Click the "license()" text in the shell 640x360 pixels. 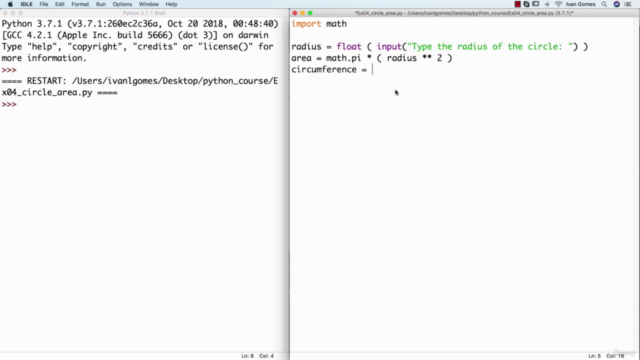(x=226, y=47)
